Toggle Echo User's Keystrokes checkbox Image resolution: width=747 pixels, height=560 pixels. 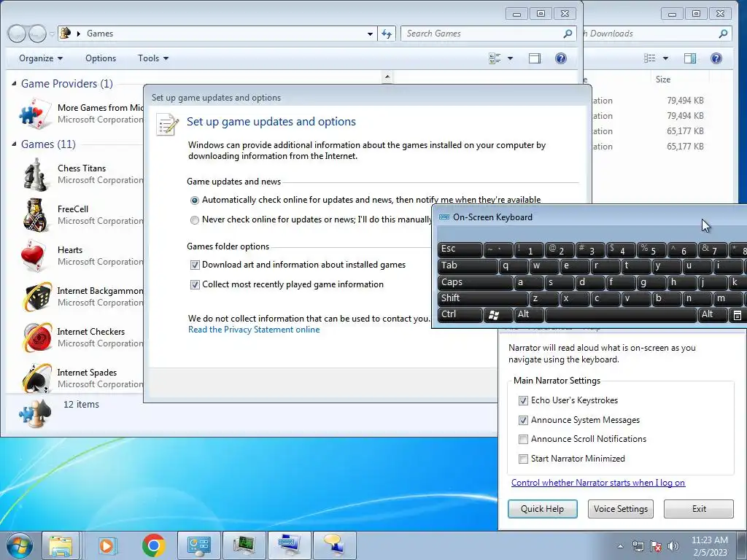pyautogui.click(x=523, y=400)
